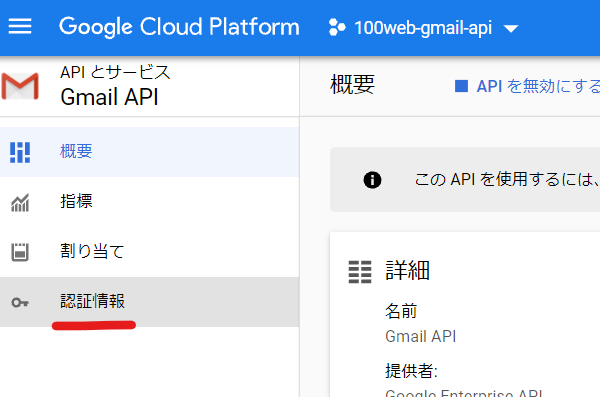The height and width of the screenshot is (397, 600).
Task: Click the Google Cloud Platform title
Action: pyautogui.click(x=179, y=27)
